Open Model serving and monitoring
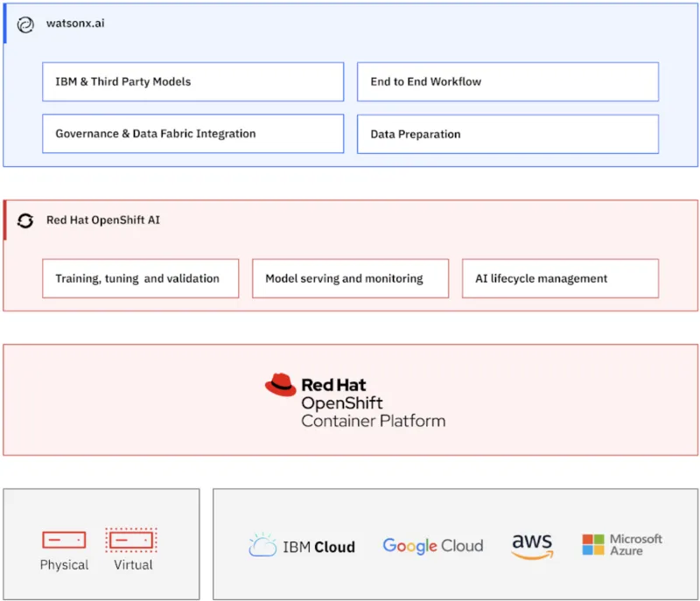This screenshot has height=601, width=700. coord(350,278)
